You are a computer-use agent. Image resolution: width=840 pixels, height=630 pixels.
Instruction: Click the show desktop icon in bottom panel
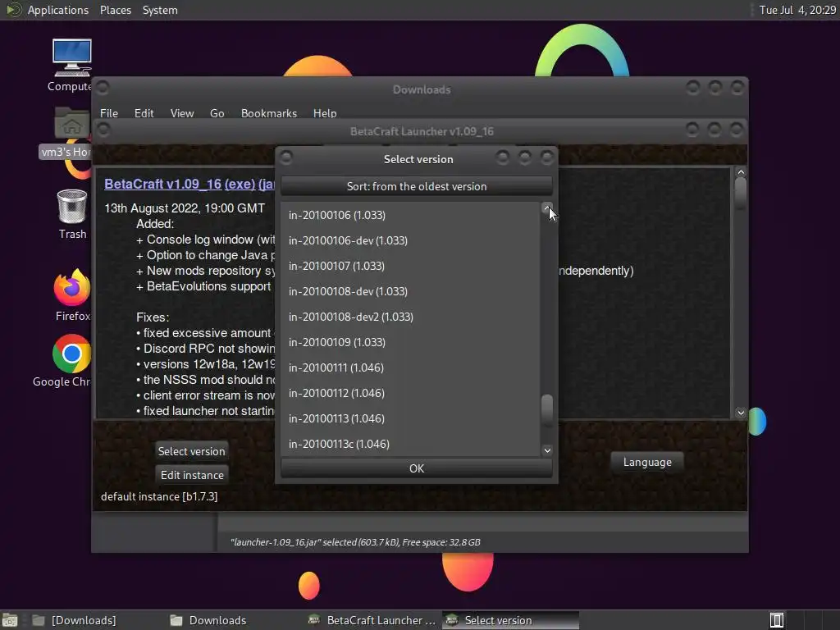pos(10,620)
